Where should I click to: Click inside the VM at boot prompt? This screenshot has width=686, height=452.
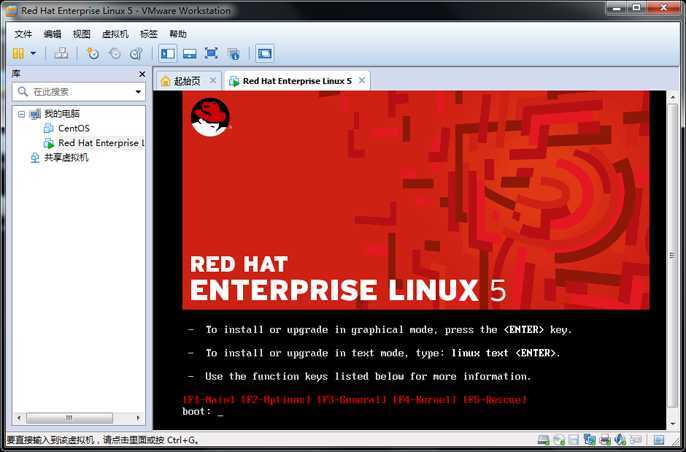tap(220, 412)
